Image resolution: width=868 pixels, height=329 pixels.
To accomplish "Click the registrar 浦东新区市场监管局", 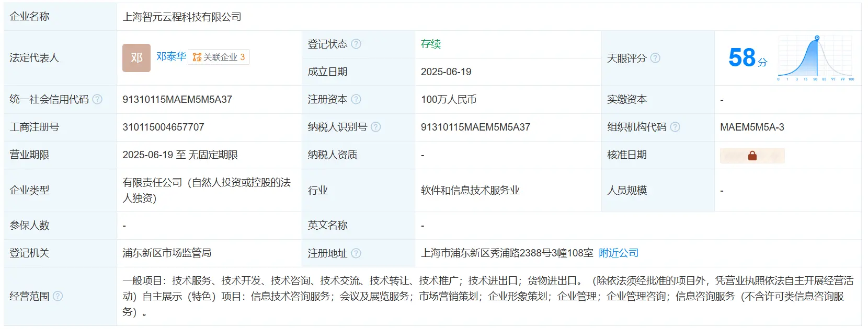I will 167,253.
